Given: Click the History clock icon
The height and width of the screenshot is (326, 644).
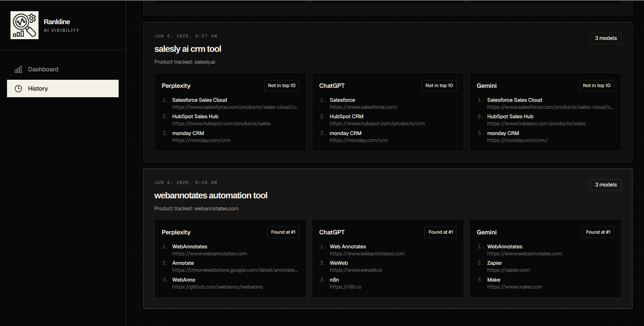Looking at the screenshot, I should [x=18, y=88].
